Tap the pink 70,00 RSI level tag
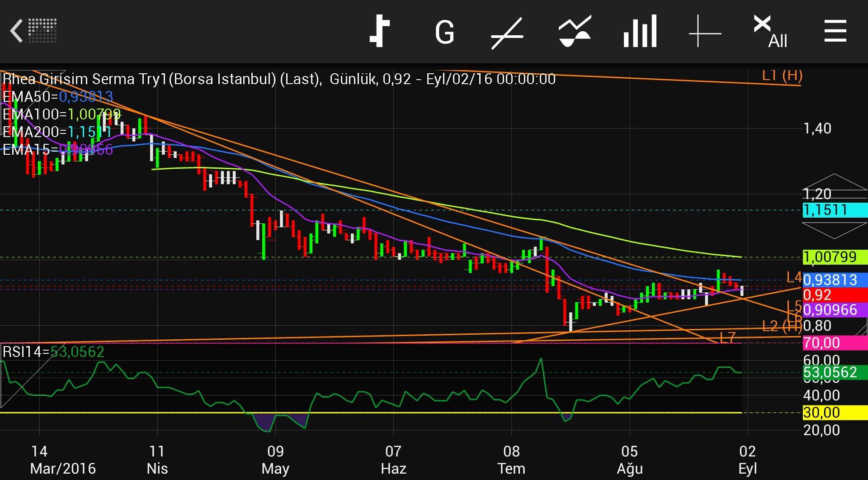 point(834,343)
